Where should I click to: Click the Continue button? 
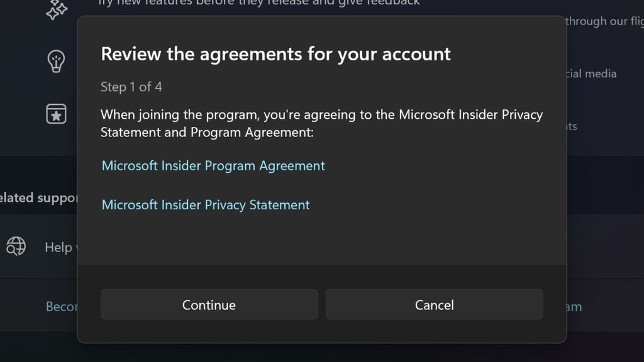tap(209, 305)
